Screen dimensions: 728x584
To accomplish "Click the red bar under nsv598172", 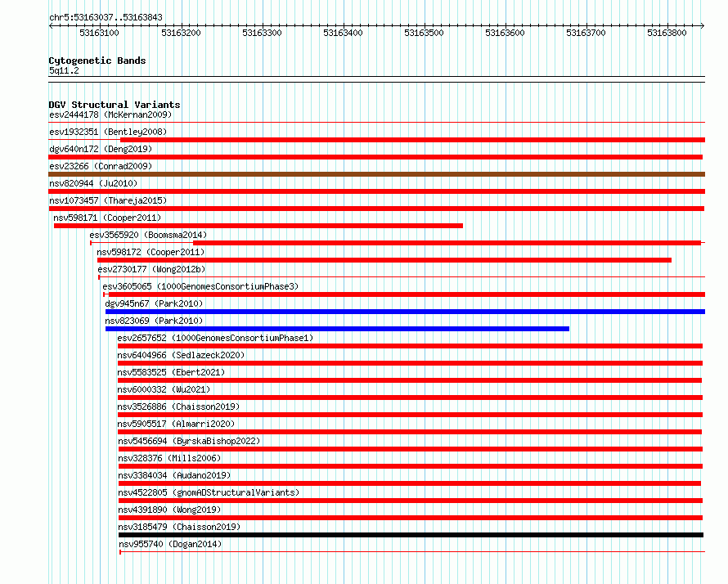I will pyautogui.click(x=384, y=260).
